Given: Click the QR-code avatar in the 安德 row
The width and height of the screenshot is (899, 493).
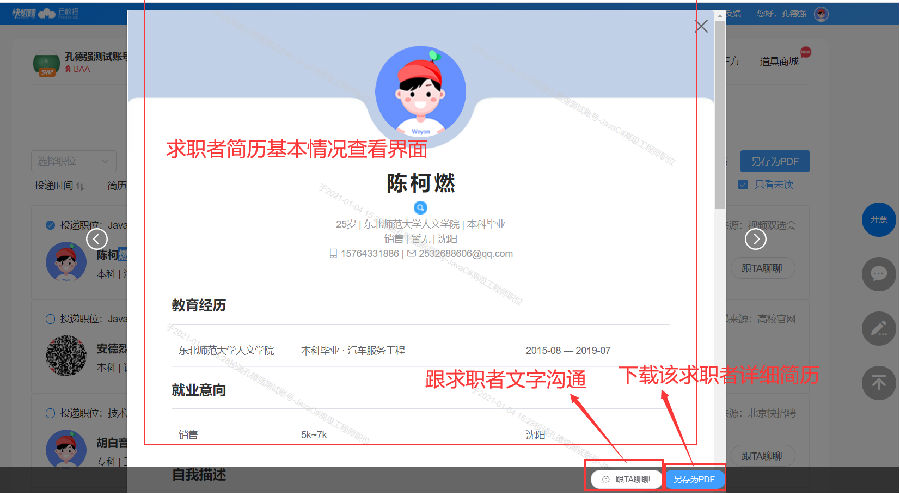Looking at the screenshot, I should pos(66,355).
